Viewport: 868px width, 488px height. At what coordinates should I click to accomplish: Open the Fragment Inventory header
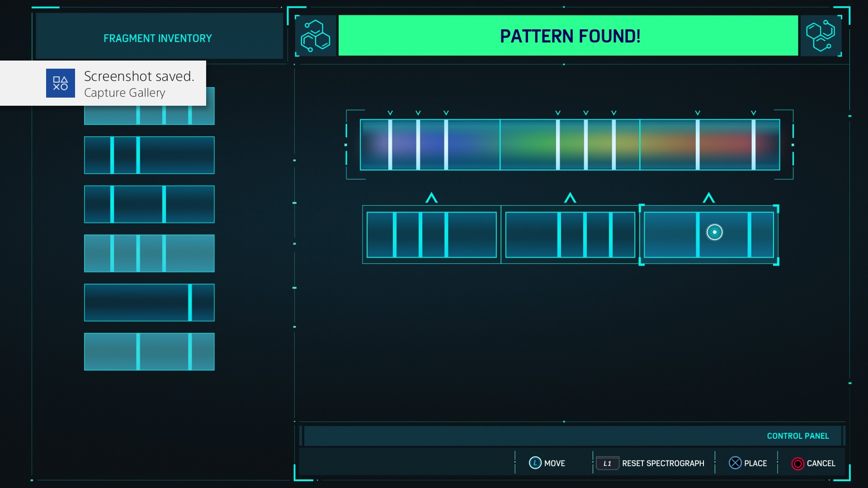158,38
